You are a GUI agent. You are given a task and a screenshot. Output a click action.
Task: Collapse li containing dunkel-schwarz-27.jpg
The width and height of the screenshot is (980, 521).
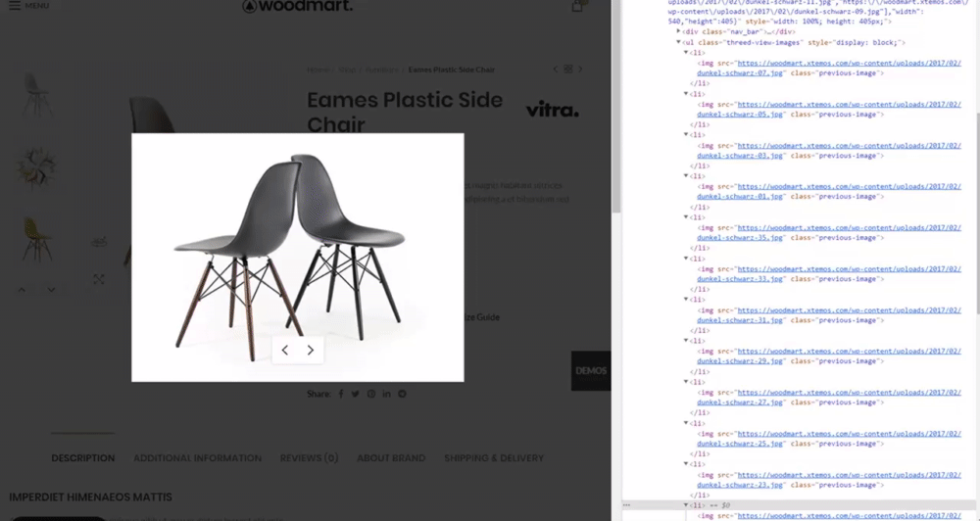(x=686, y=382)
